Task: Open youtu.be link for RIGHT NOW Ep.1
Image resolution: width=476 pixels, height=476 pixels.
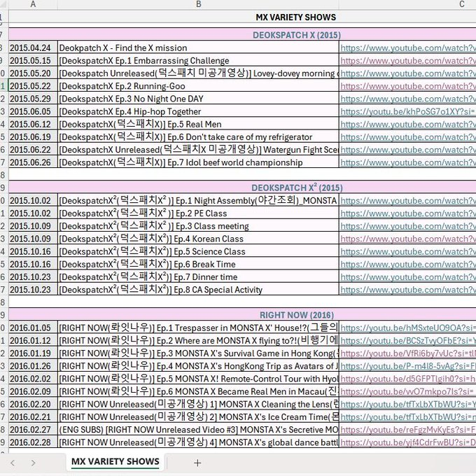Action: click(407, 328)
